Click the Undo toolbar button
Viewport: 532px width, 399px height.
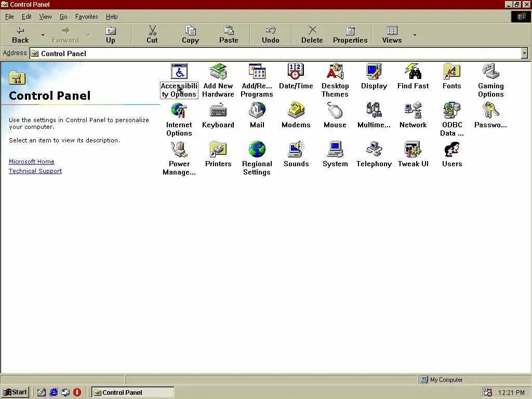pyautogui.click(x=270, y=35)
